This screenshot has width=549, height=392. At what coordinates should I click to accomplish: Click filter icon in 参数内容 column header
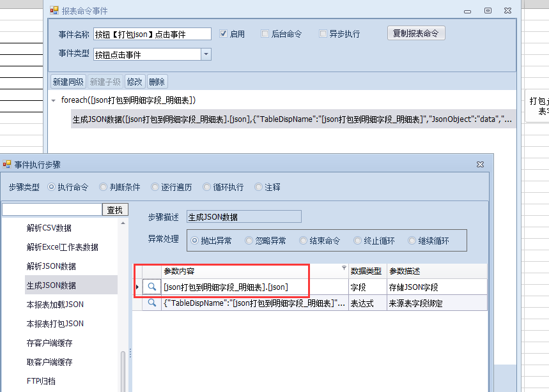(x=344, y=268)
